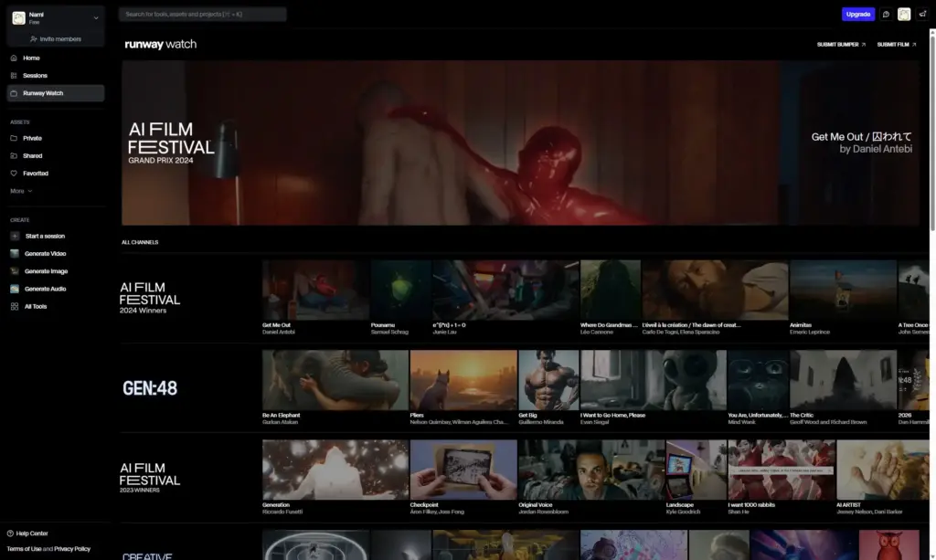
Task: Play the Pounamu film thumbnail
Action: [400, 290]
